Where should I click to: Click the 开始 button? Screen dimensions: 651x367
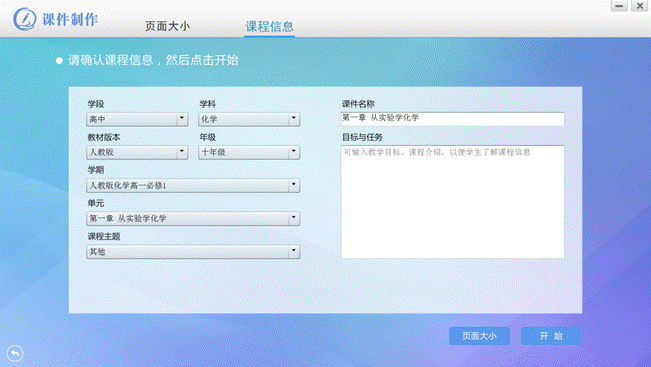pos(551,336)
